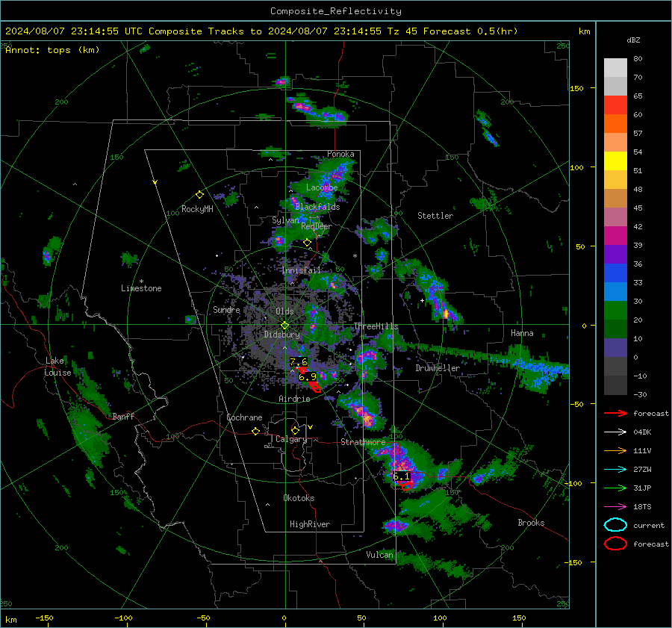Click the Drumheller city label
The image size is (672, 628).
[438, 368]
